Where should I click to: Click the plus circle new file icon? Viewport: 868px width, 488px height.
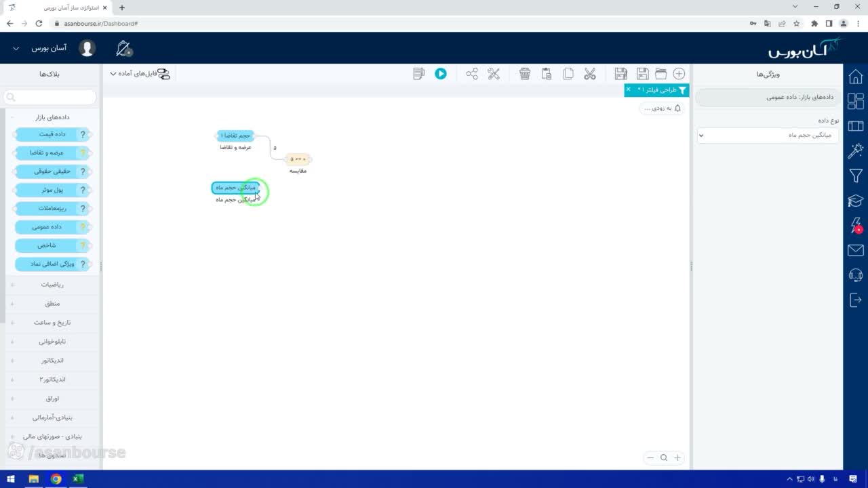point(679,74)
